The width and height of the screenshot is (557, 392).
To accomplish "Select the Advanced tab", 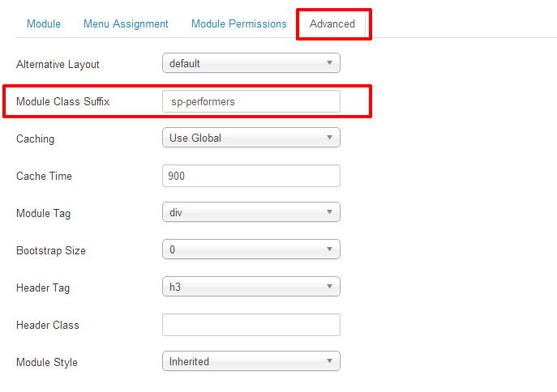I will pos(332,24).
